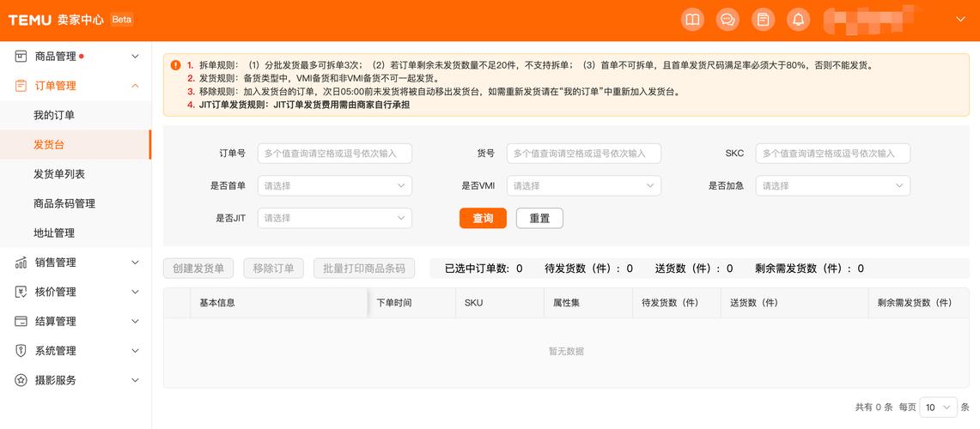Click the 共有 0 条 pagination text
This screenshot has height=429, width=980.
click(x=873, y=408)
